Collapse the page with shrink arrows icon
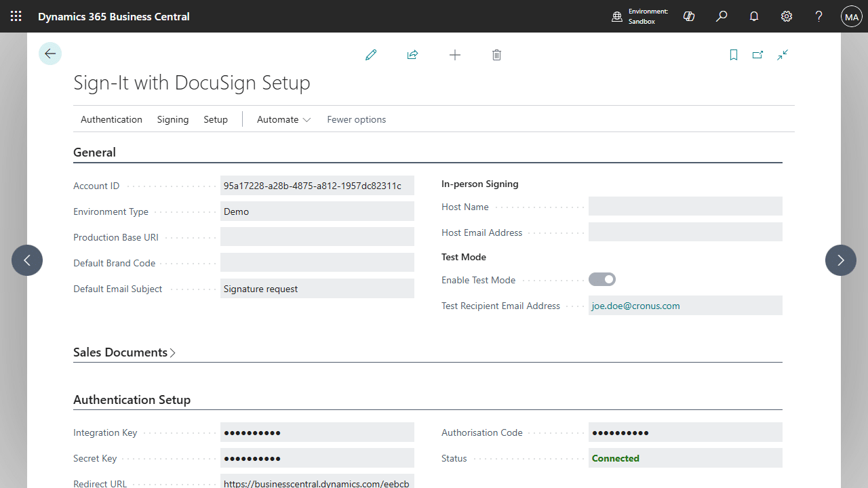Viewport: 868px width, 488px height. pyautogui.click(x=783, y=55)
